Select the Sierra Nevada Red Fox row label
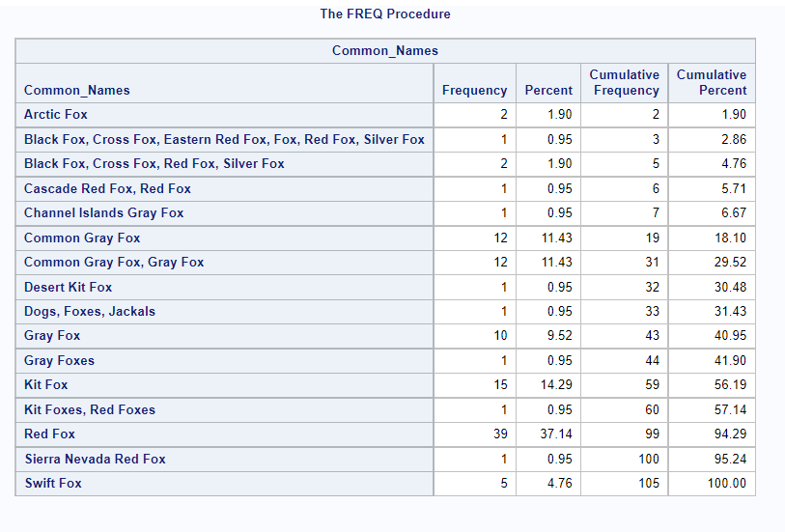Screen dimensions: 785x532 pyautogui.click(x=95, y=460)
